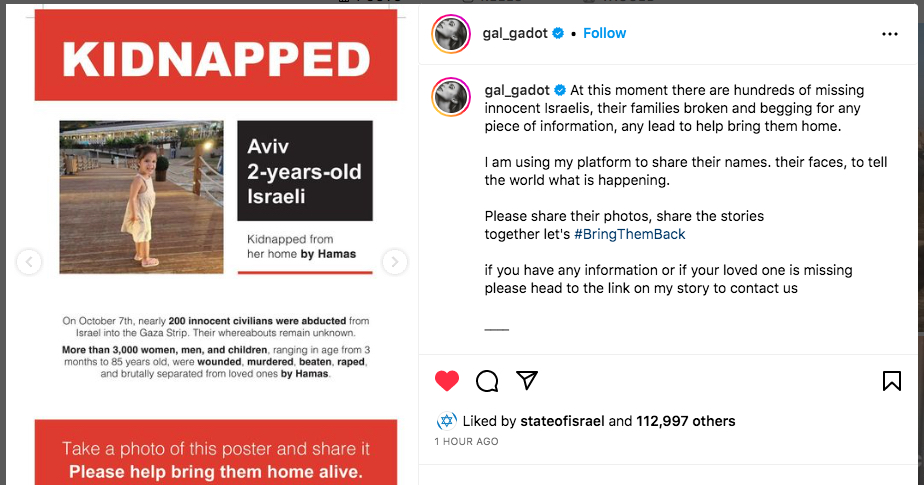Click the verified badge in the post header
924x485 pixels.
tap(559, 34)
